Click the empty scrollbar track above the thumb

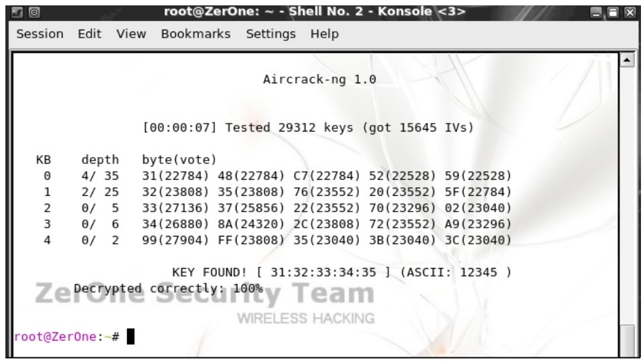point(627,196)
